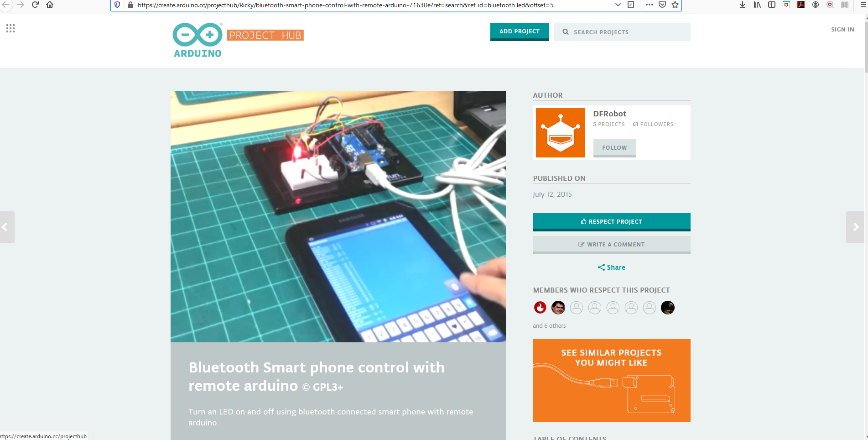This screenshot has width=868, height=440.
Task: Go to next project arrow
Action: pos(856,227)
